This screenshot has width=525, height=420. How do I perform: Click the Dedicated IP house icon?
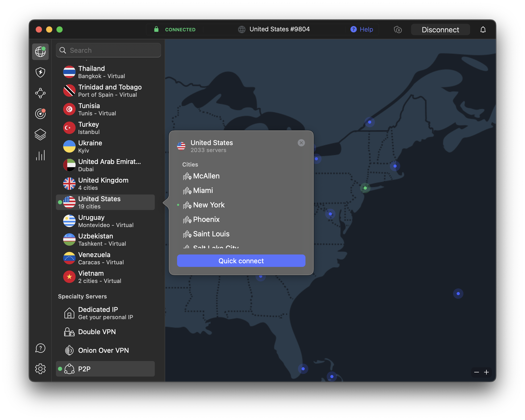[69, 313]
